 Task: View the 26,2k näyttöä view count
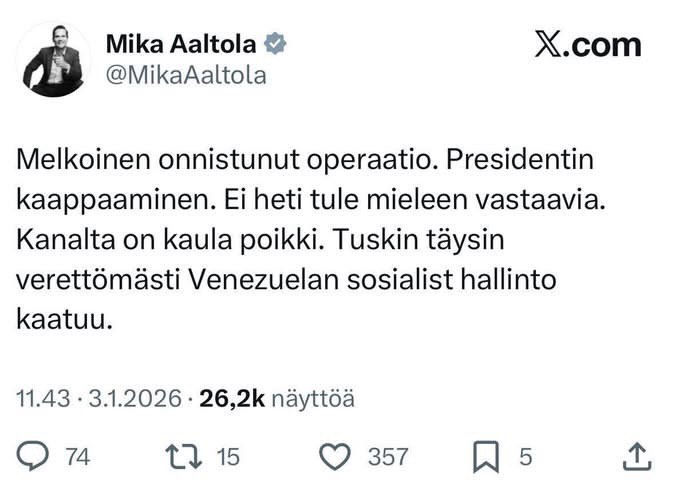coord(277,400)
